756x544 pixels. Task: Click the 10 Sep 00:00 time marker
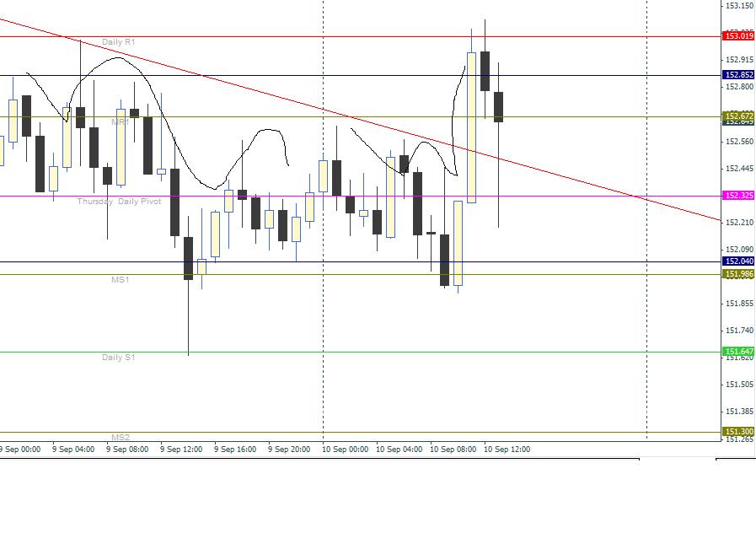click(x=345, y=449)
